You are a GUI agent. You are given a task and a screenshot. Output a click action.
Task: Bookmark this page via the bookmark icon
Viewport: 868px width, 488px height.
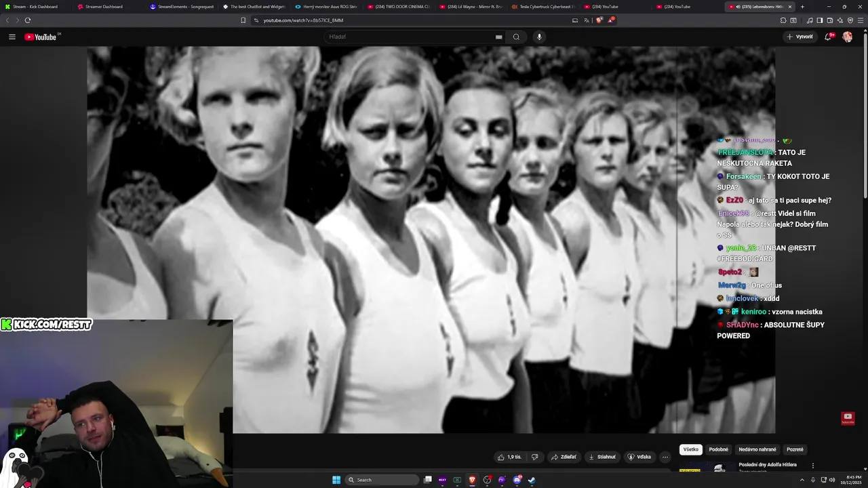243,20
